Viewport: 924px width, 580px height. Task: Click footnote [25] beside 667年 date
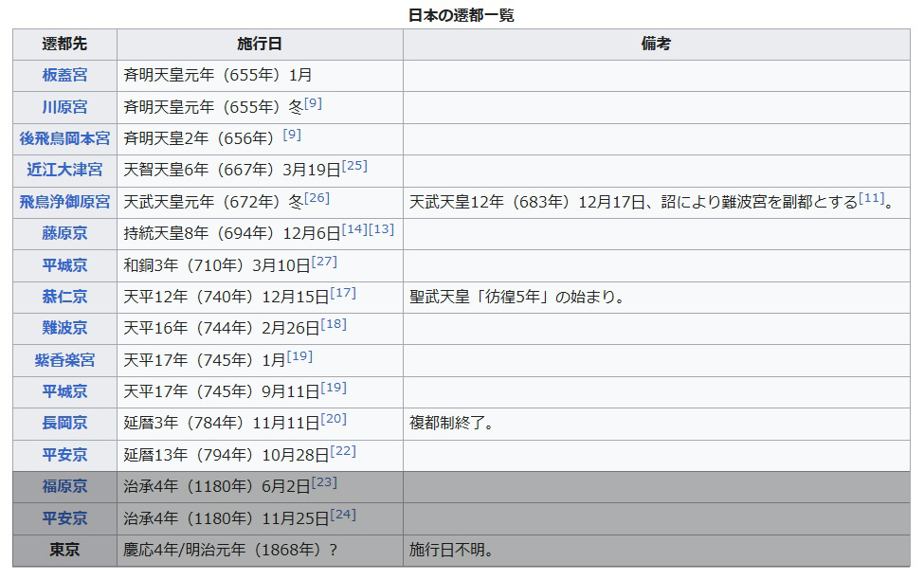pyautogui.click(x=354, y=166)
